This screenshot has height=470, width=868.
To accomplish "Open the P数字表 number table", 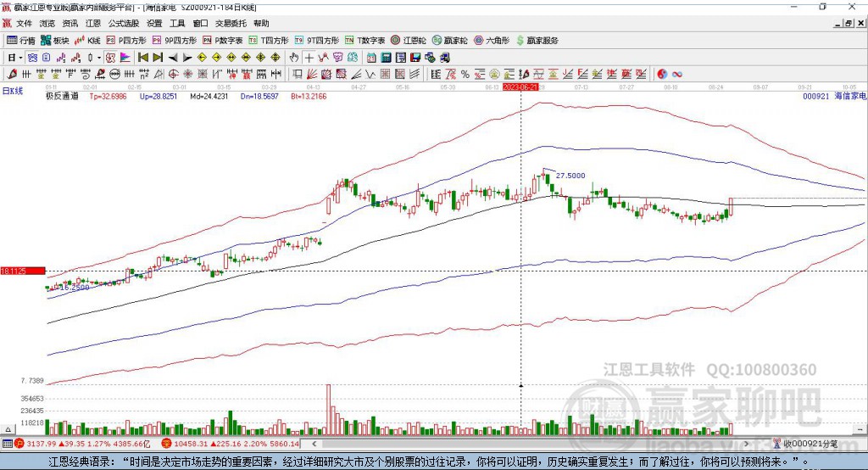I will pos(223,41).
